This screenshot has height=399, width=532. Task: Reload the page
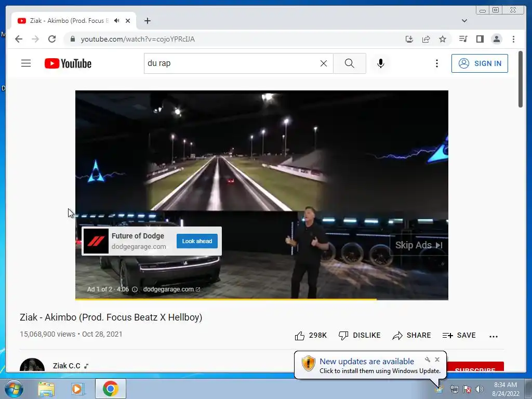(52, 39)
